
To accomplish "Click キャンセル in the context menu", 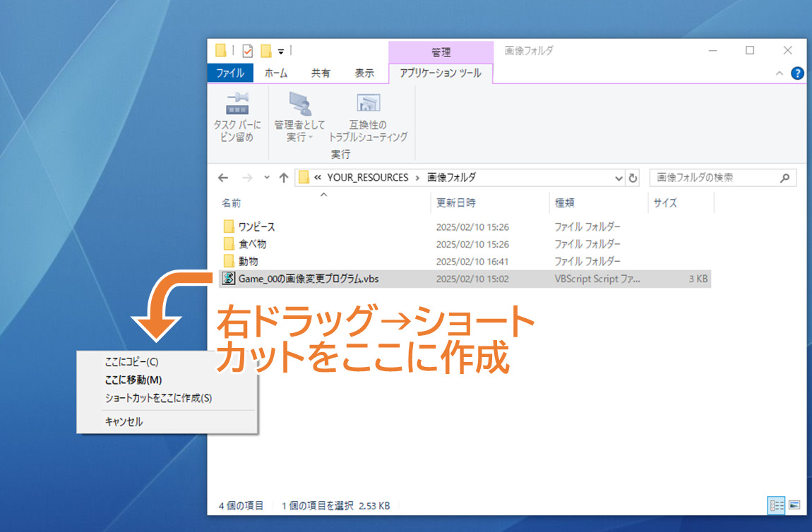I will tap(167, 421).
